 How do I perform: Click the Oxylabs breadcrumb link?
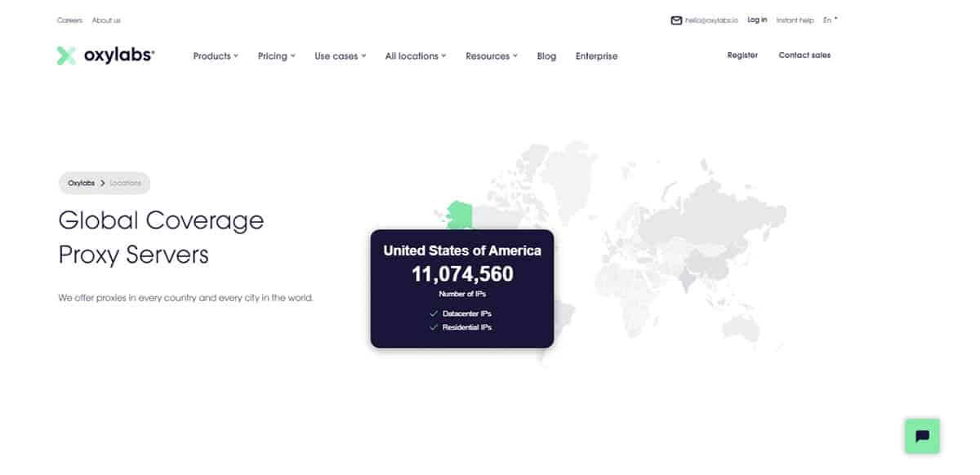(82, 183)
